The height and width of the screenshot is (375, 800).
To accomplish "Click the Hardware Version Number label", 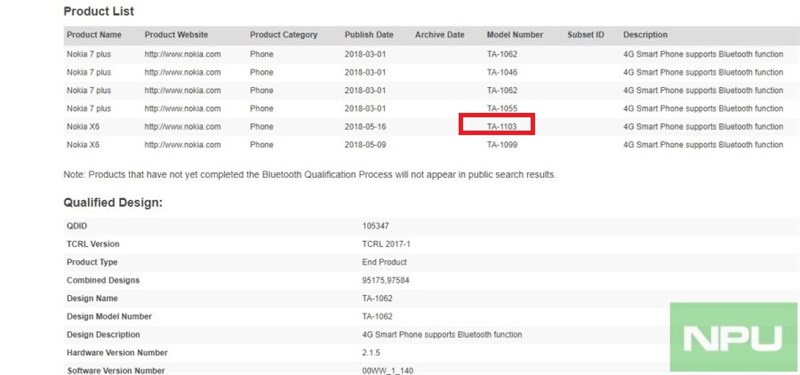I will tap(117, 353).
